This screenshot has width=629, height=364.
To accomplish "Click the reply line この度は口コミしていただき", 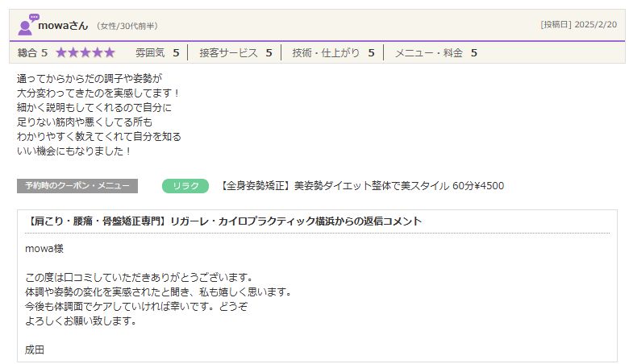I will coord(140,278).
